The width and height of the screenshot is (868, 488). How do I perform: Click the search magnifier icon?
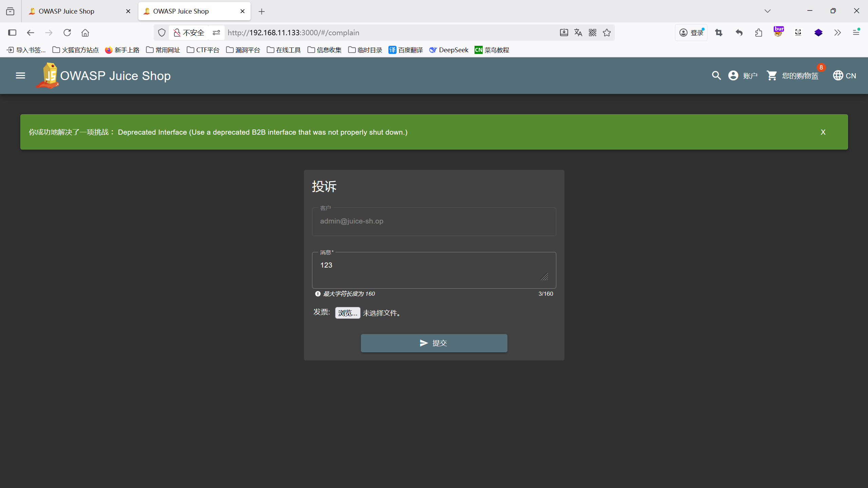[x=716, y=75]
